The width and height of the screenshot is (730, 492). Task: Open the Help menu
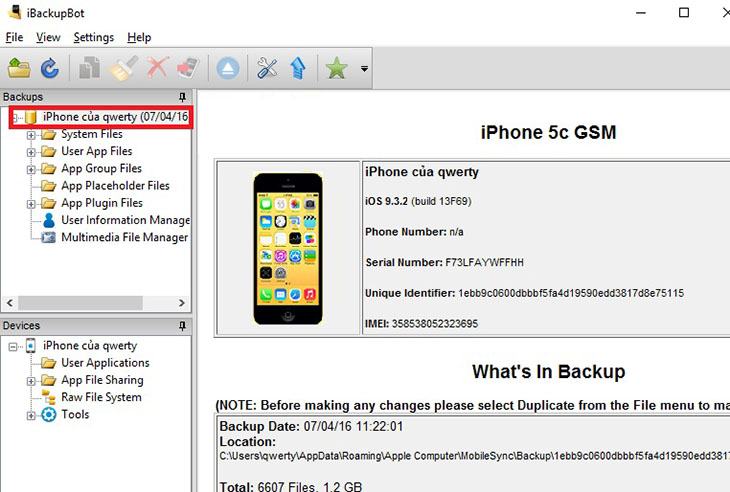click(139, 37)
